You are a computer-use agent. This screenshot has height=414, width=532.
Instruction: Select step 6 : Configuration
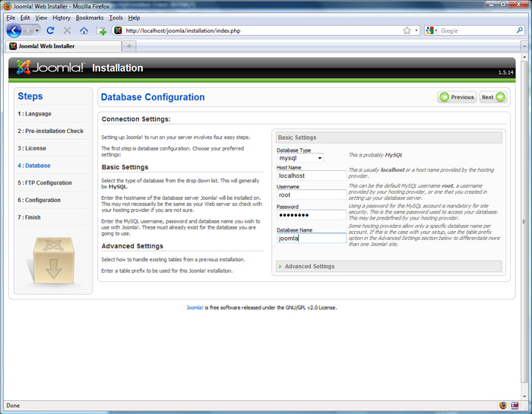[39, 200]
